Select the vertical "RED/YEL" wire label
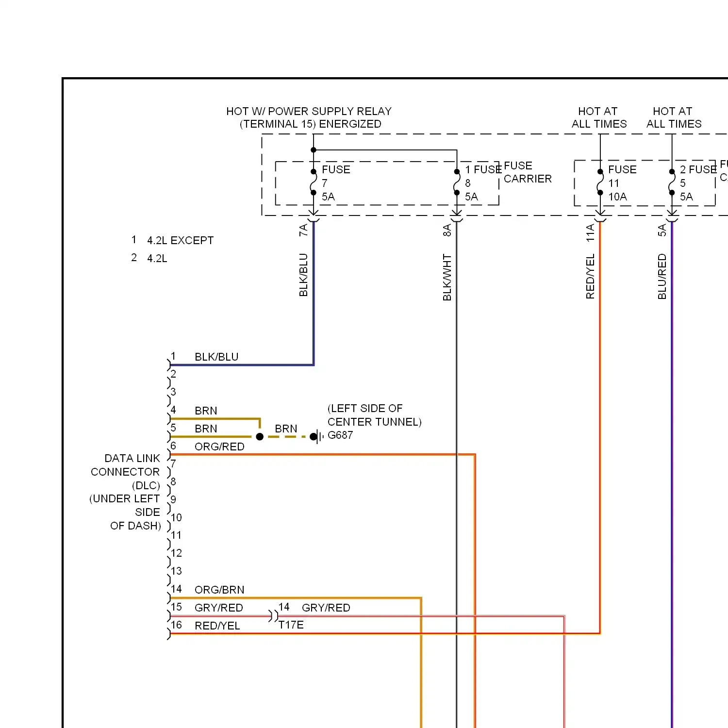 coord(590,276)
